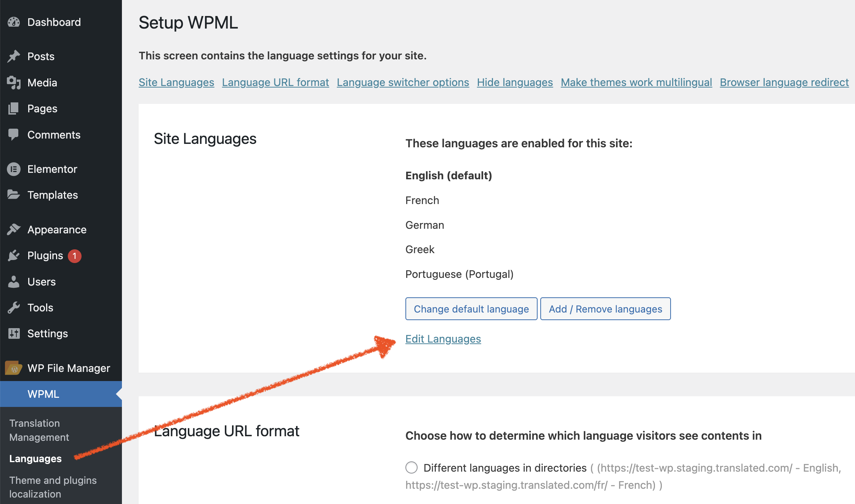Open Tools label in sidebar
The height and width of the screenshot is (504, 855).
click(x=40, y=308)
